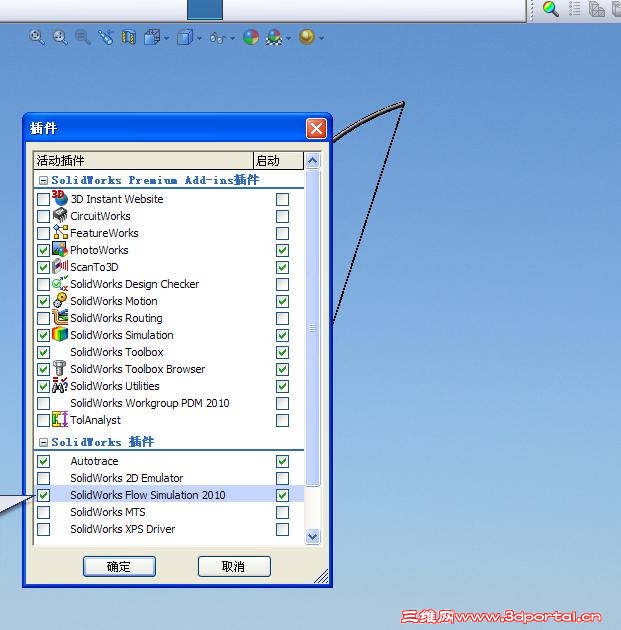Disable SolidWorks Motion active checkbox
Image resolution: width=621 pixels, height=630 pixels.
pos(43,301)
